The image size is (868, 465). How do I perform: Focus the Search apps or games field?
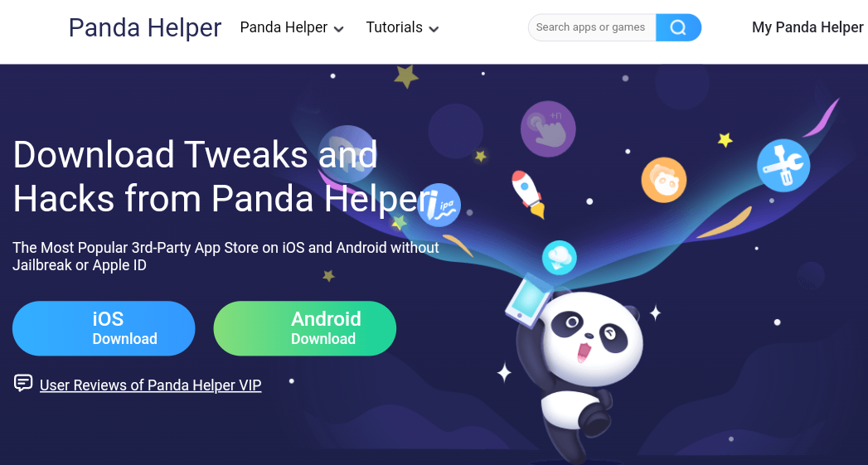(592, 27)
